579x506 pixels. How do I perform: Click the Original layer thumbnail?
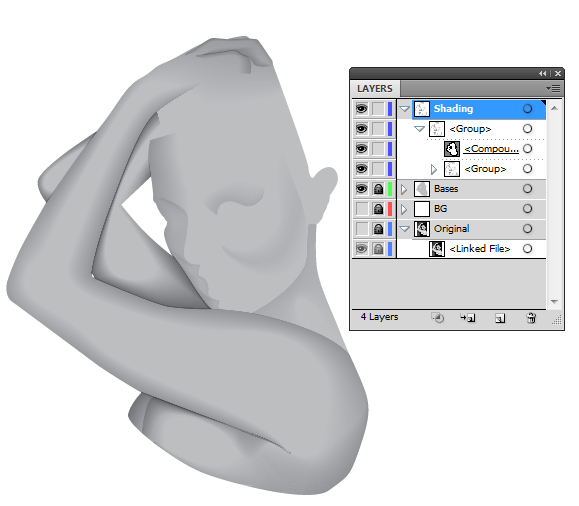tap(422, 229)
